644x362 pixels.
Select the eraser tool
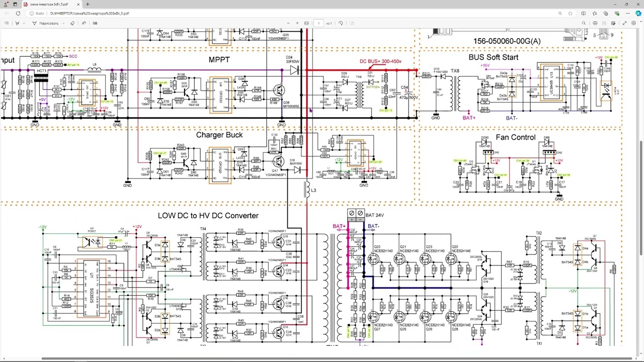[x=72, y=23]
